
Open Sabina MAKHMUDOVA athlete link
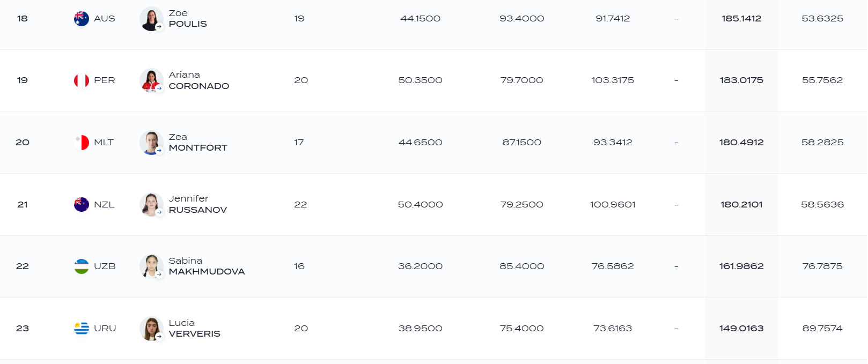[207, 266]
